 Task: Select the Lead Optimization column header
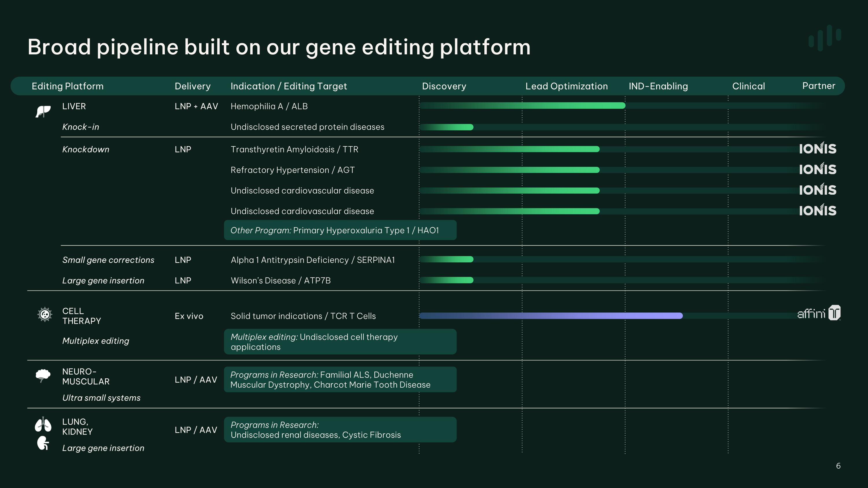pos(567,86)
